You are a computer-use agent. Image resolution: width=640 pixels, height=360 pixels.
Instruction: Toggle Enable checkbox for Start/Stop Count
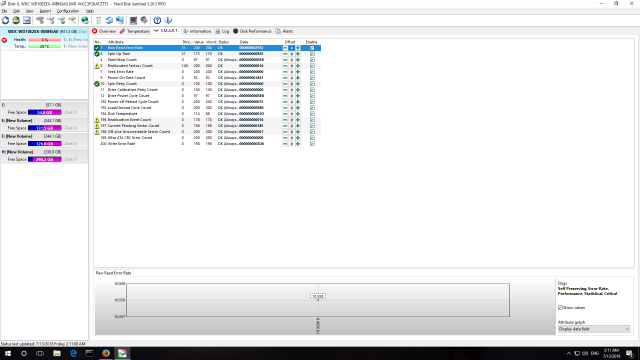pyautogui.click(x=312, y=60)
